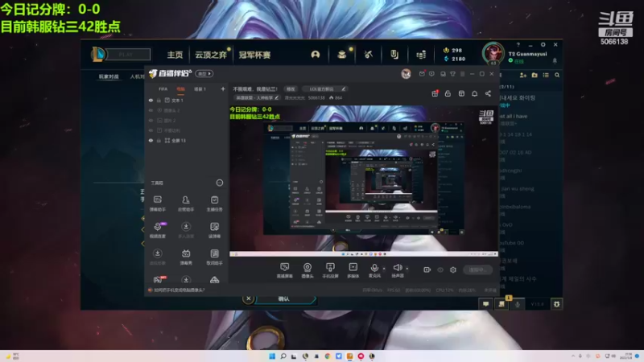Open the 弹幕秀 tool in the toolbox
The width and height of the screenshot is (644, 362).
[x=186, y=257]
